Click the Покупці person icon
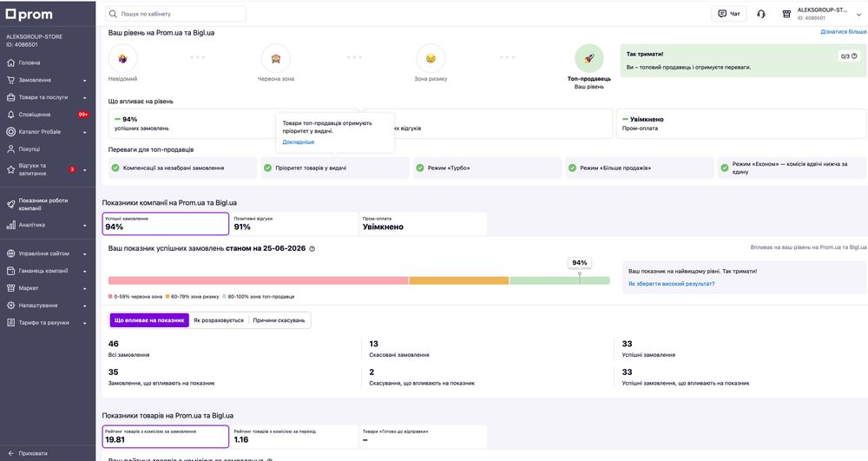This screenshot has height=461, width=868. click(x=10, y=148)
